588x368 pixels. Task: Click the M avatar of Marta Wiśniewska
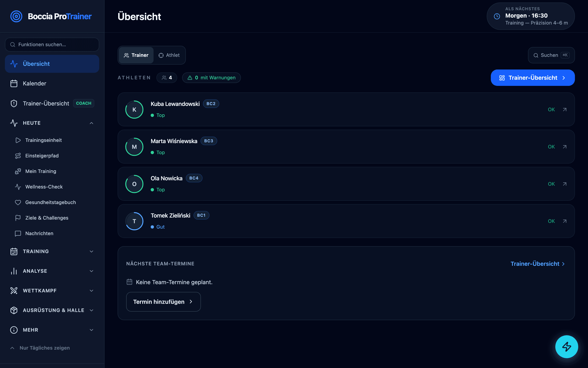tap(134, 147)
